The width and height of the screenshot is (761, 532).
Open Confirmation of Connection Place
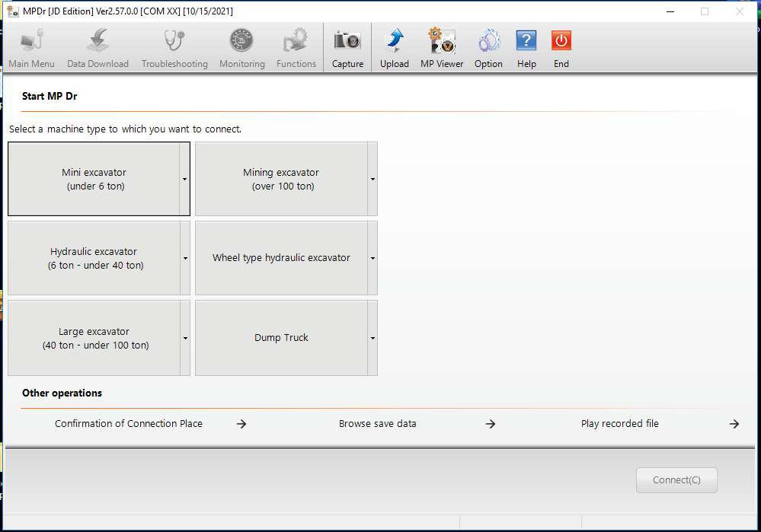click(x=129, y=423)
